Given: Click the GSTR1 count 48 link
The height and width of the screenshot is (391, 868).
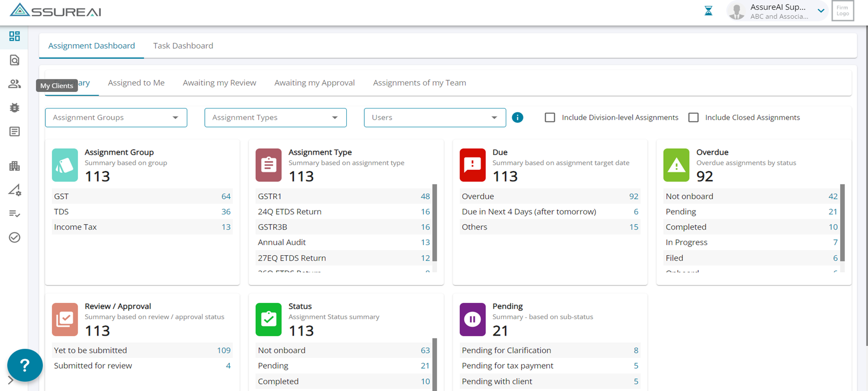Looking at the screenshot, I should pos(425,196).
